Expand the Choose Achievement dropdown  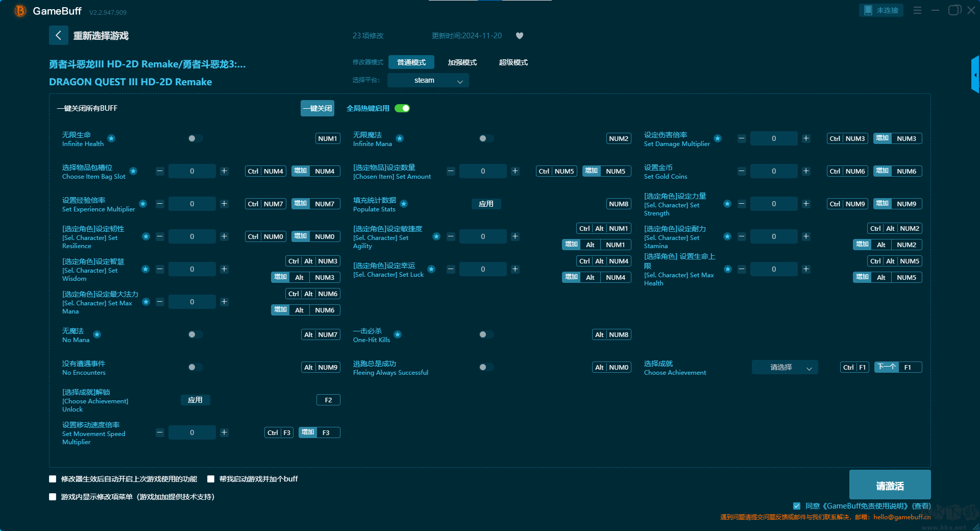tap(785, 367)
